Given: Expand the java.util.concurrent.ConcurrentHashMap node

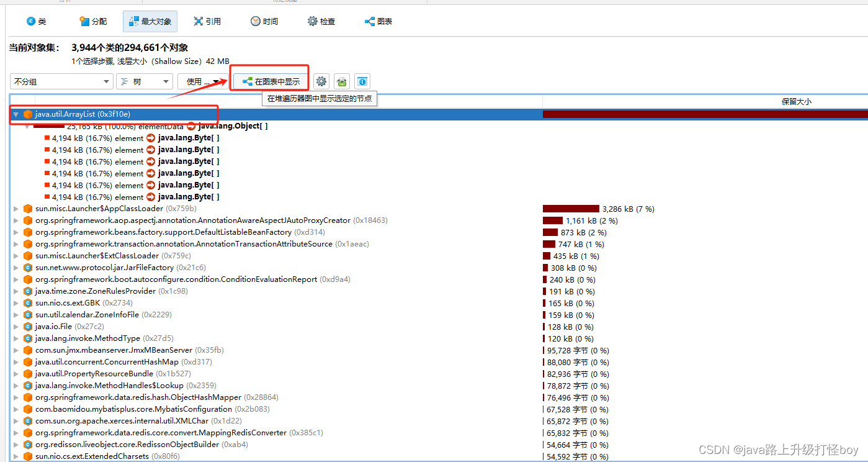Looking at the screenshot, I should (x=16, y=362).
